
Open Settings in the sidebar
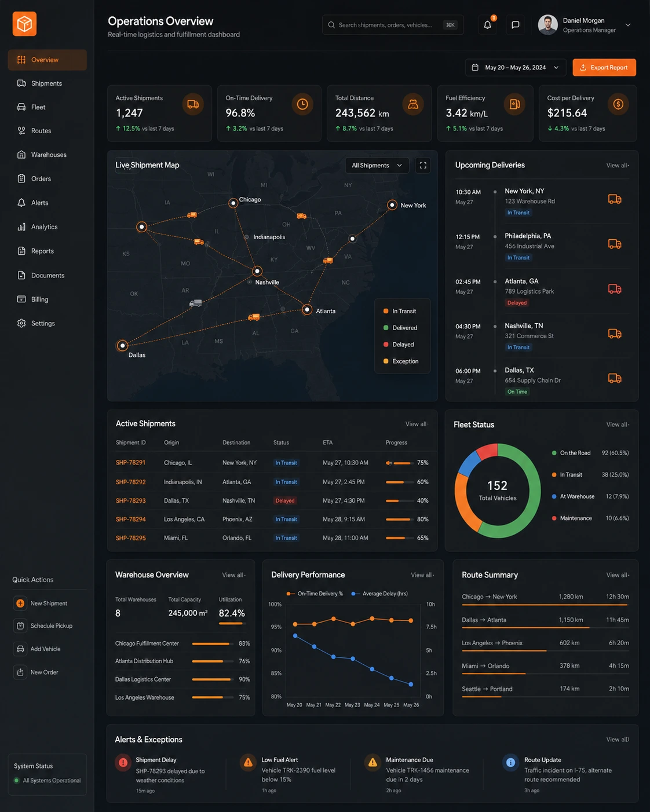(48, 323)
